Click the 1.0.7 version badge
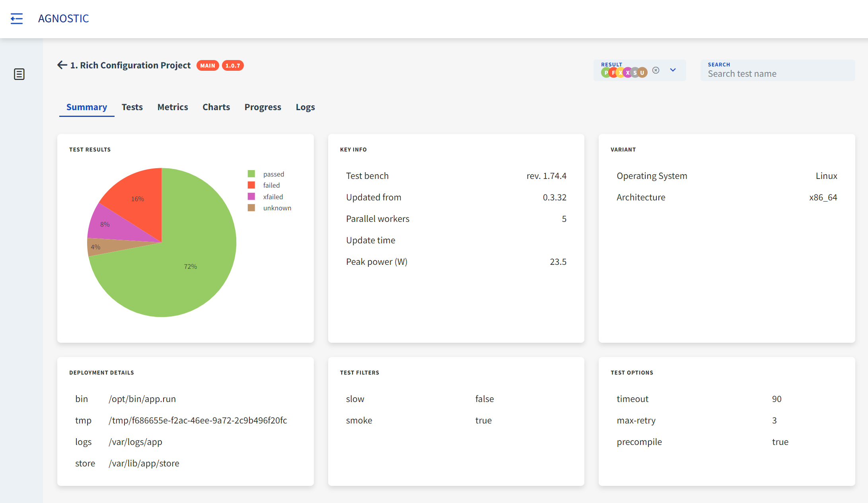The width and height of the screenshot is (868, 503). point(233,66)
